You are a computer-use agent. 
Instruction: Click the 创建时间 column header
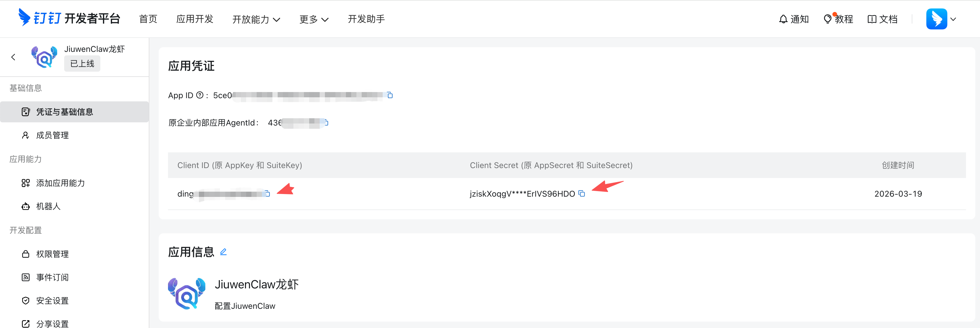tap(898, 165)
